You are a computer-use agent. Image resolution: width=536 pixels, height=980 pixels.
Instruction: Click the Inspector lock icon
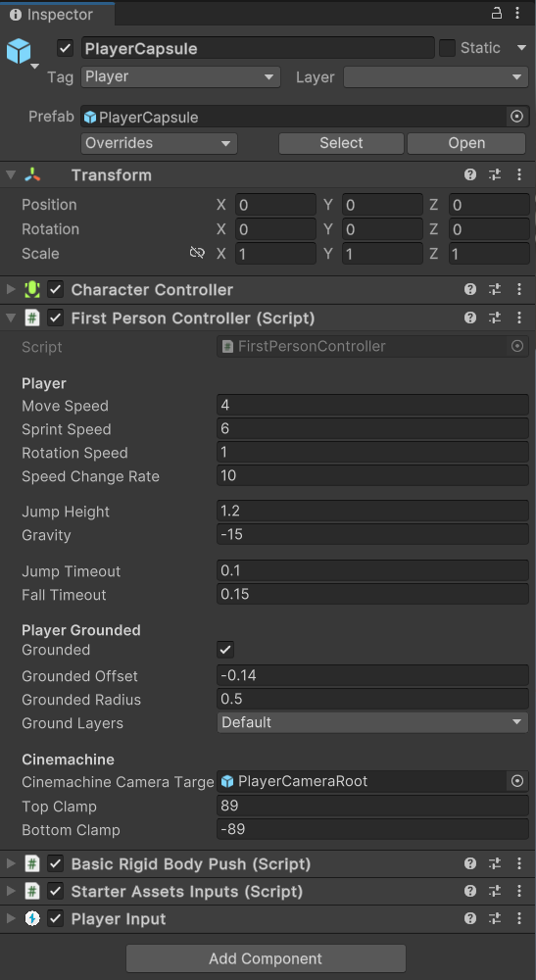coord(497,13)
